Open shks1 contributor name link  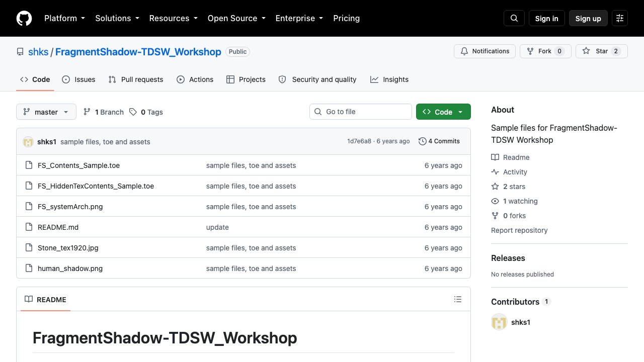[x=521, y=322]
